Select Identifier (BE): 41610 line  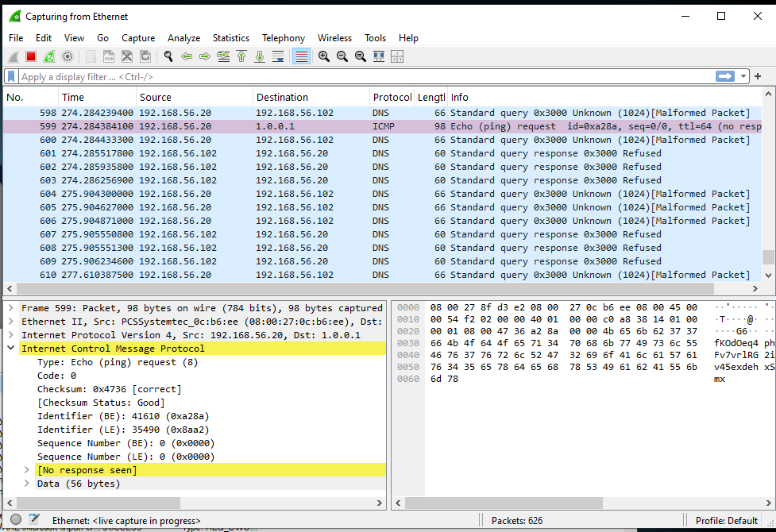click(123, 416)
